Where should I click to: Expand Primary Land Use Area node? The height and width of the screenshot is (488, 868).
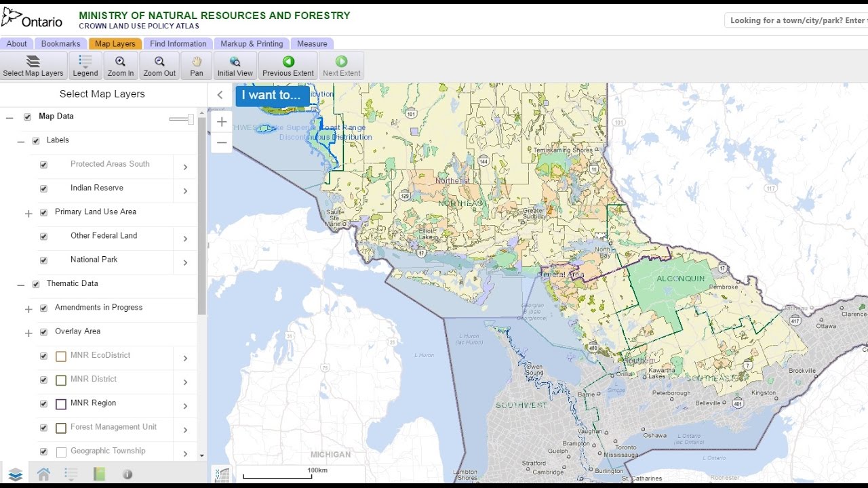pyautogui.click(x=28, y=213)
